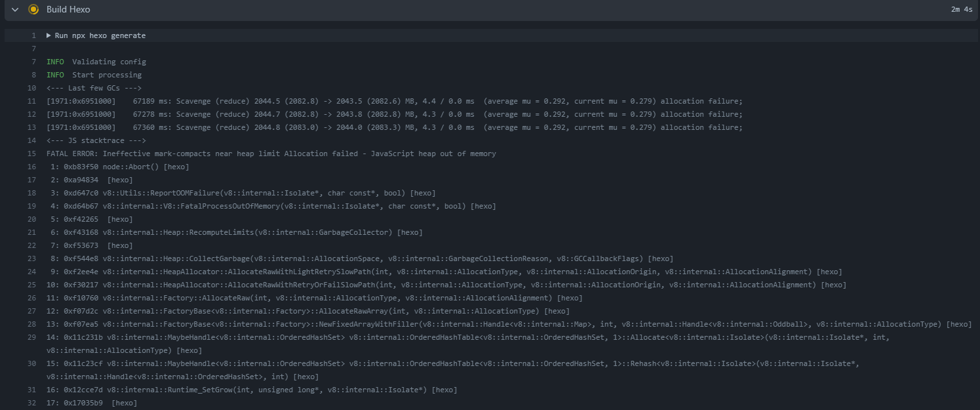Click the Build Hexo step title

tap(68, 9)
